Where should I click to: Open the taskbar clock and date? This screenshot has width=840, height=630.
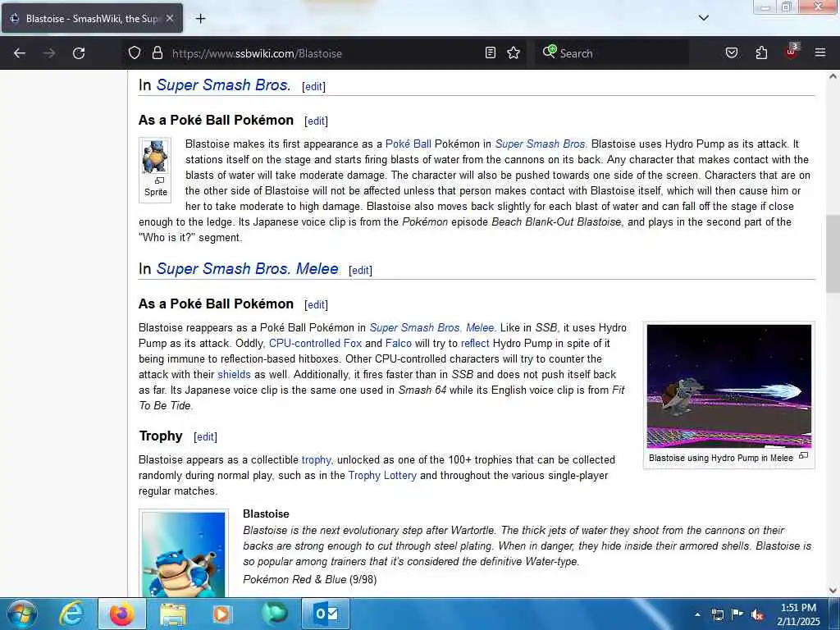[798, 614]
